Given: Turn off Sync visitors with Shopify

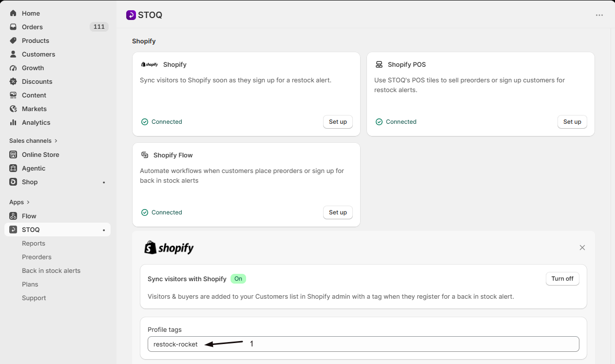Looking at the screenshot, I should point(562,279).
